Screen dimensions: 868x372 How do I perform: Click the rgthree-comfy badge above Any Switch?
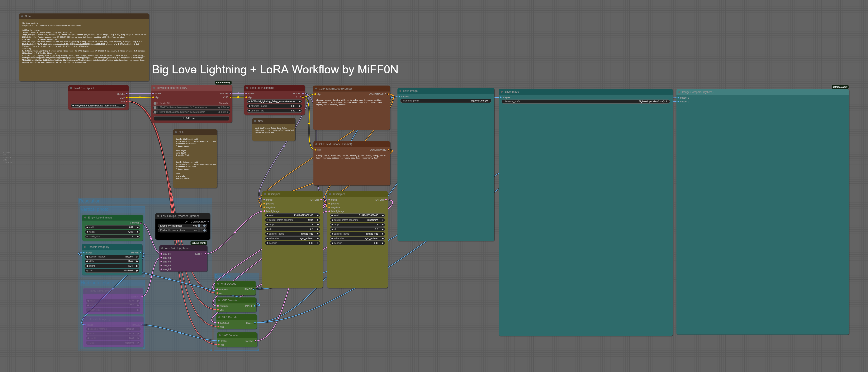[198, 243]
